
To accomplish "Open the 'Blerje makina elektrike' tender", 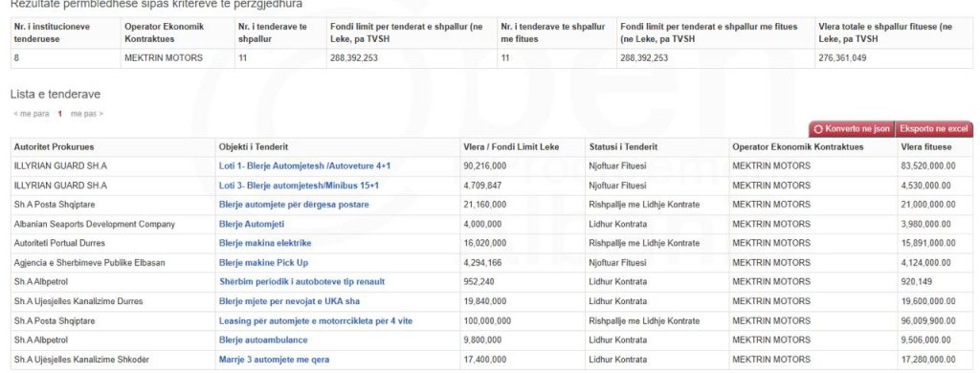I will coord(265,244).
